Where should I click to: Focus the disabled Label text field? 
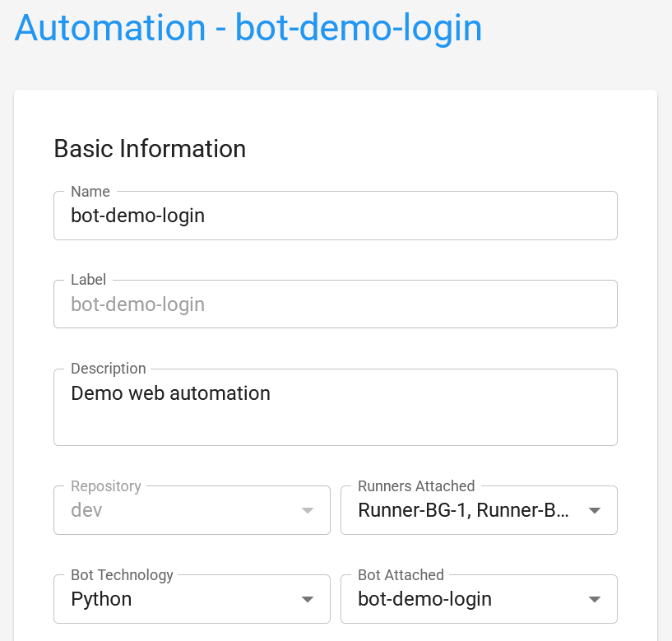click(x=335, y=304)
